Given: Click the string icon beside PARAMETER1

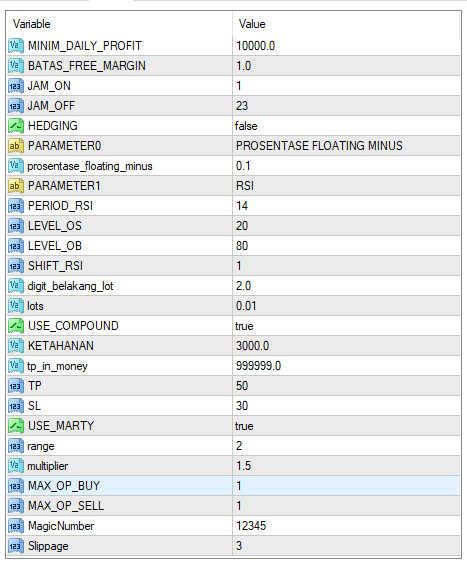Looking at the screenshot, I should [x=15, y=186].
